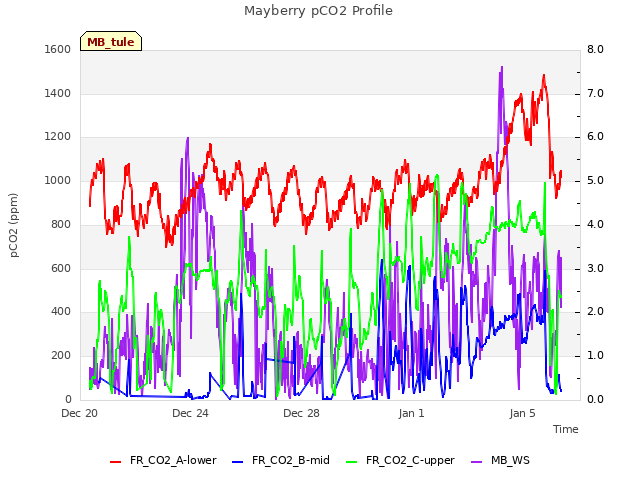Click the 2.0 right-axis tick label

click(x=595, y=312)
